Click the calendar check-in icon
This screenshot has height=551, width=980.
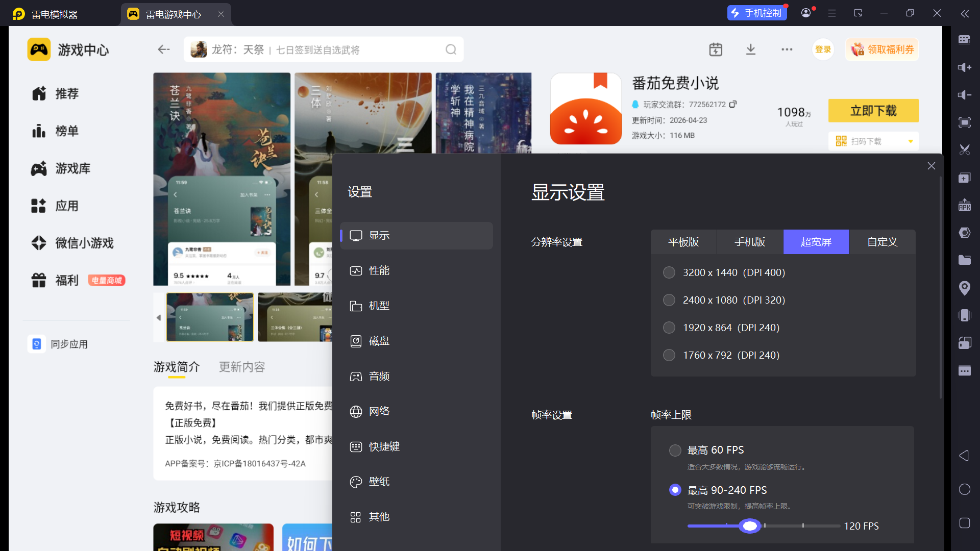[716, 49]
